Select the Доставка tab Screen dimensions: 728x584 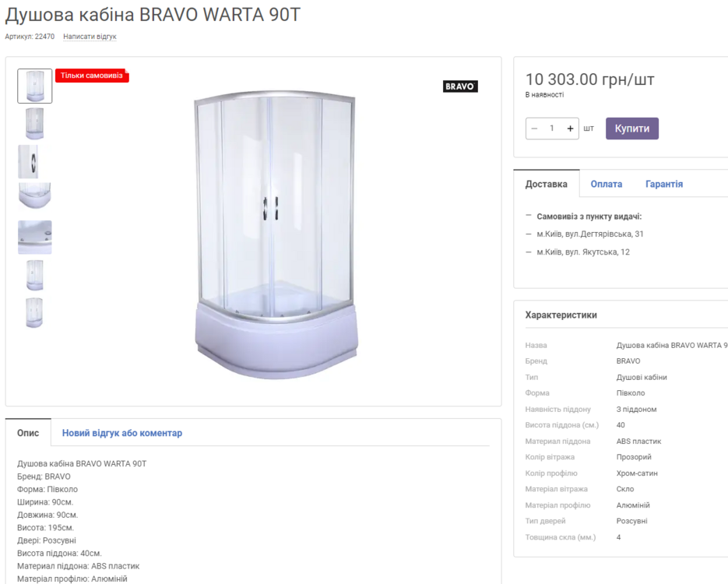547,184
